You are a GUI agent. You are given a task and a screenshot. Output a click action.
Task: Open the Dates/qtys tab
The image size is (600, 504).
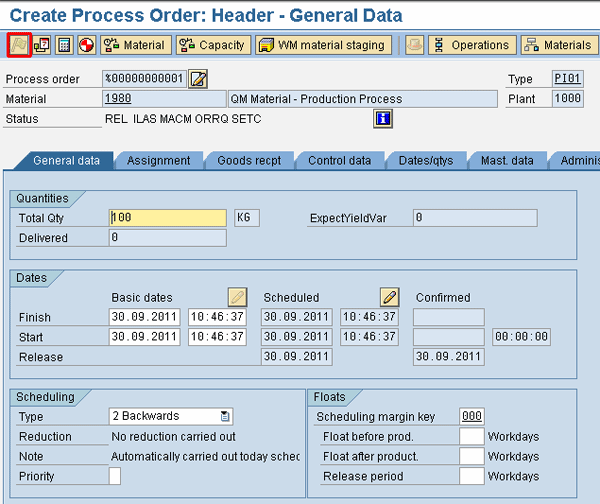tap(430, 161)
